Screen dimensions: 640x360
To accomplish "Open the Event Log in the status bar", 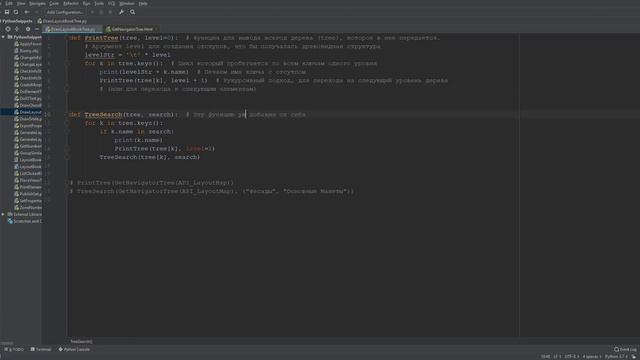I will 625,349.
